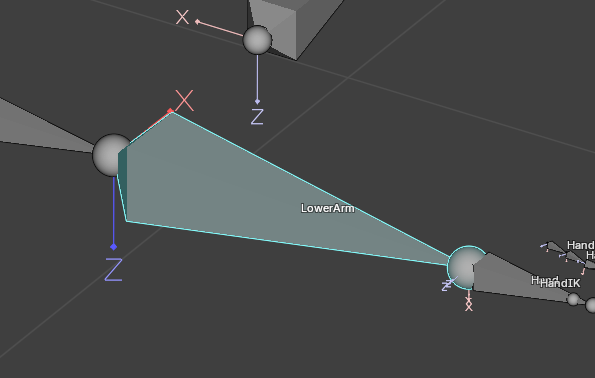Click the red X axis diamond on LowerArm
Screen dimensions: 595x378
point(170,111)
